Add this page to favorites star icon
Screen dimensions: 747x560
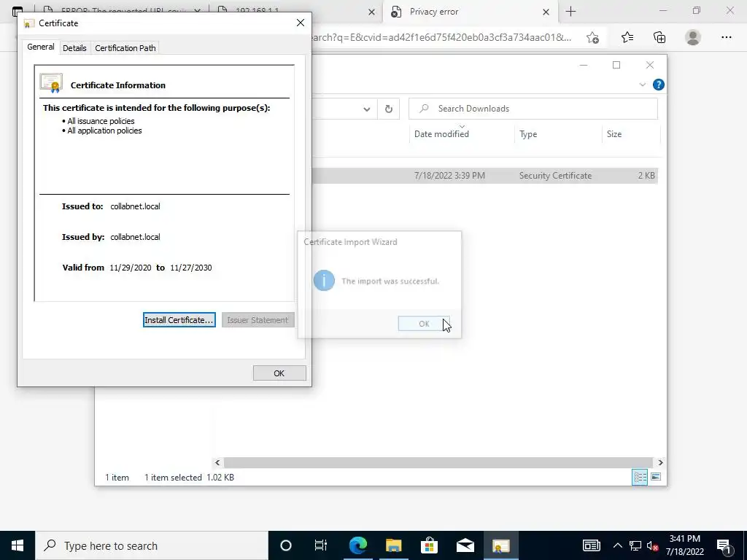[x=592, y=38]
